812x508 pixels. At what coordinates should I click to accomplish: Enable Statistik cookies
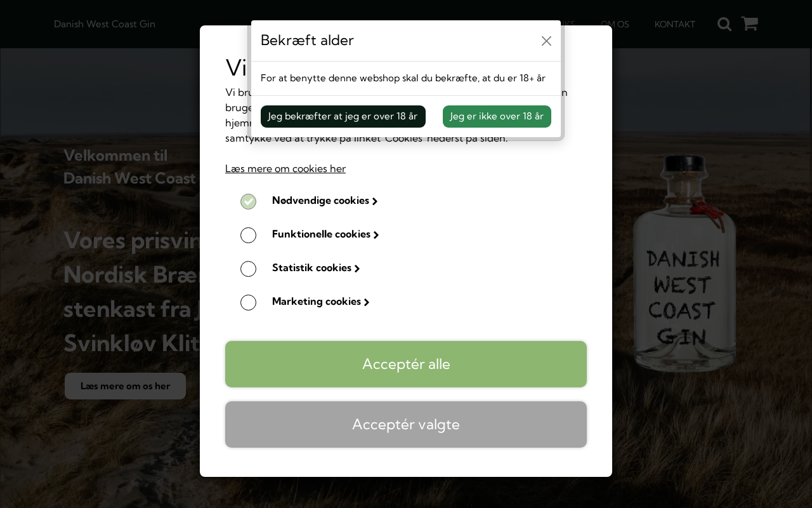point(248,269)
